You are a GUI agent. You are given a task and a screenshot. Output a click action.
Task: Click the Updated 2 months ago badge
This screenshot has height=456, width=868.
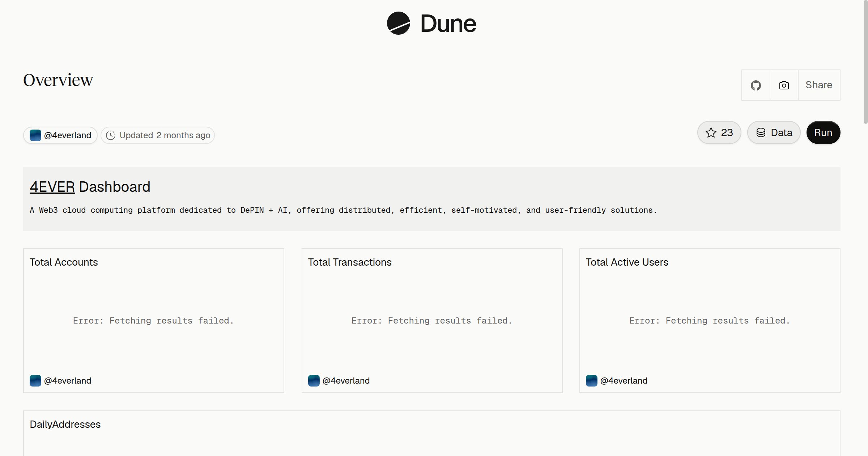pyautogui.click(x=158, y=135)
